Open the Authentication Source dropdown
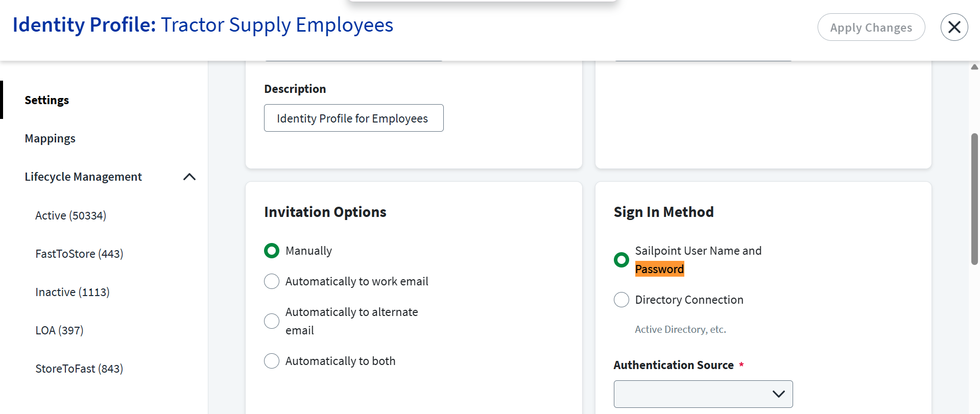Screen dimensions: 980x414 (x=703, y=394)
